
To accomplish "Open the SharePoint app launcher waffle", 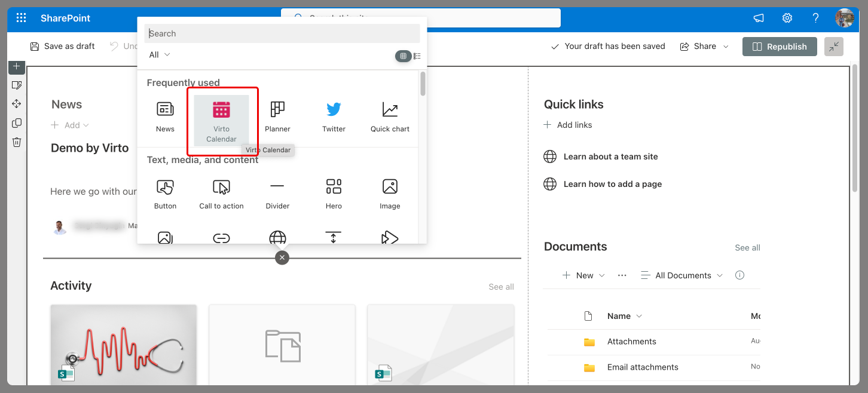I will [x=22, y=18].
